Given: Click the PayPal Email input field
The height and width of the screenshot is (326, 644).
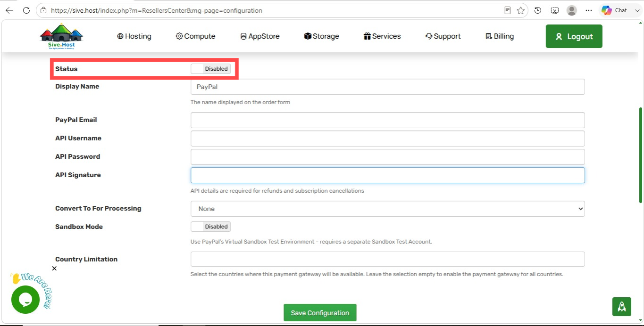Looking at the screenshot, I should click(x=388, y=120).
